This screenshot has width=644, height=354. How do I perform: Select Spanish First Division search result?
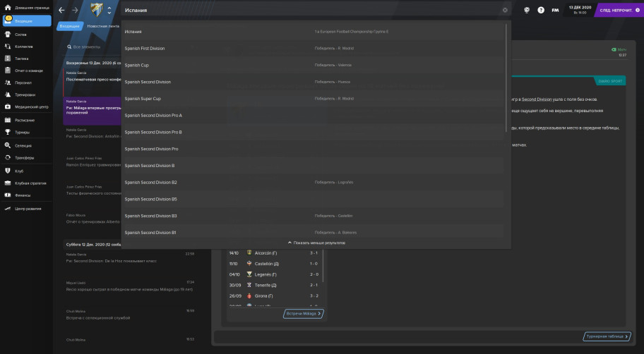tap(145, 49)
